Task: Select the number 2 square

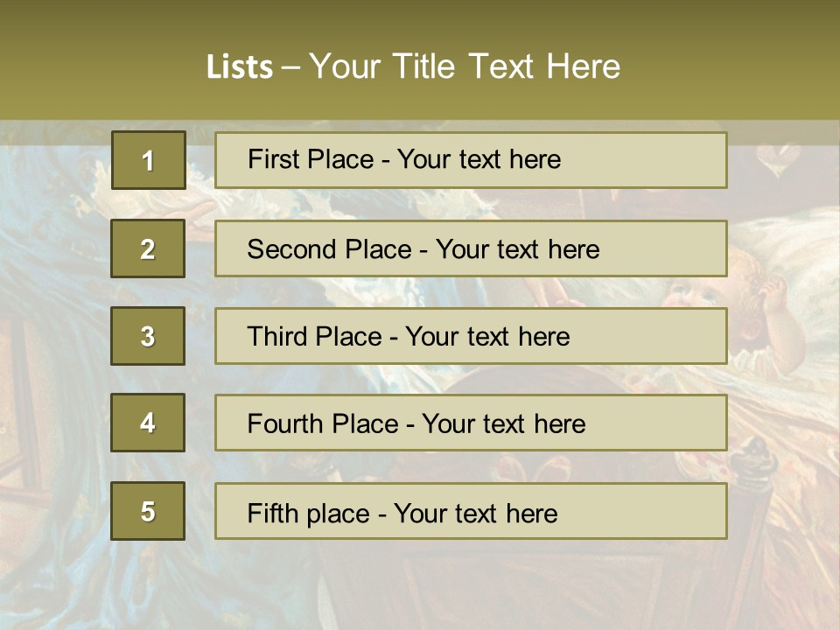Action: pyautogui.click(x=148, y=248)
